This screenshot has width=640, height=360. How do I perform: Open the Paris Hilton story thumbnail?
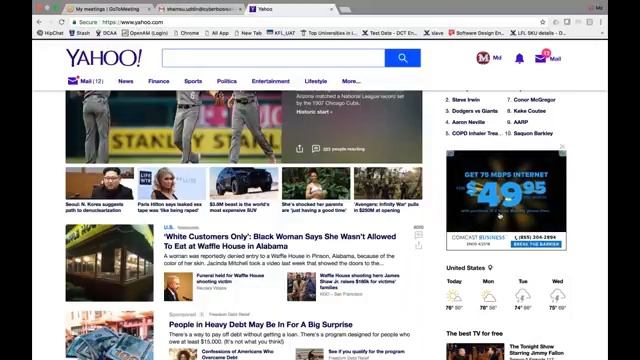coord(172,183)
